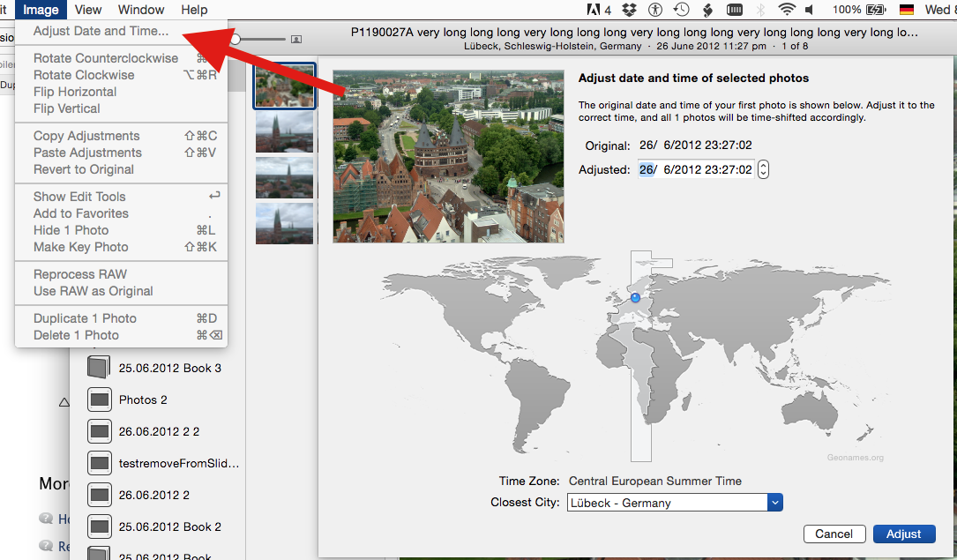Click the large thumbnail size icon by slider

click(296, 39)
